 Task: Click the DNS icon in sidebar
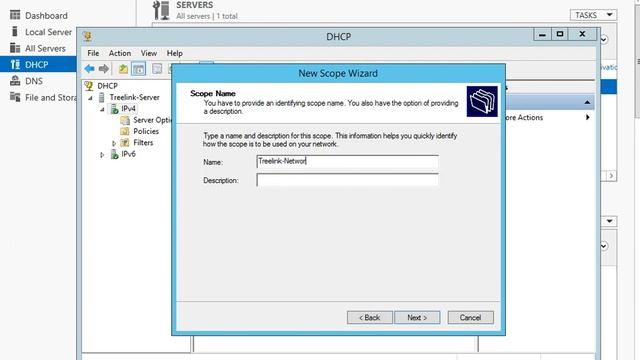tap(15, 81)
